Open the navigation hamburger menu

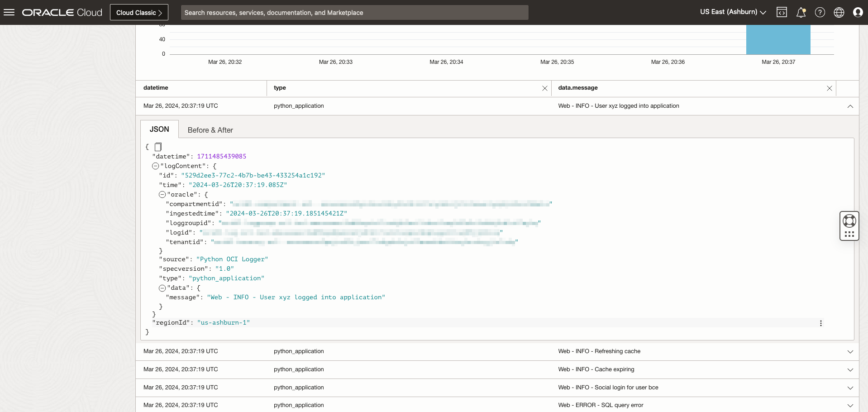click(x=9, y=12)
